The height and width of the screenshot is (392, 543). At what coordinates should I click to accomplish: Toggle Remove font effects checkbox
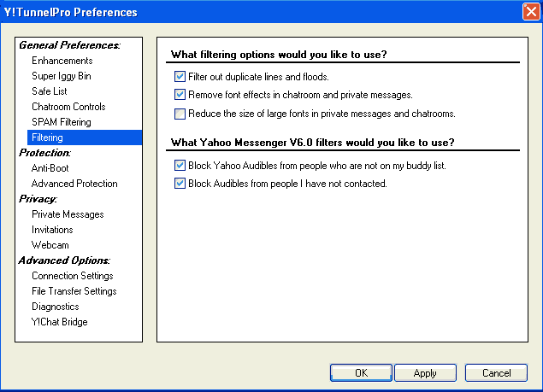click(x=180, y=95)
